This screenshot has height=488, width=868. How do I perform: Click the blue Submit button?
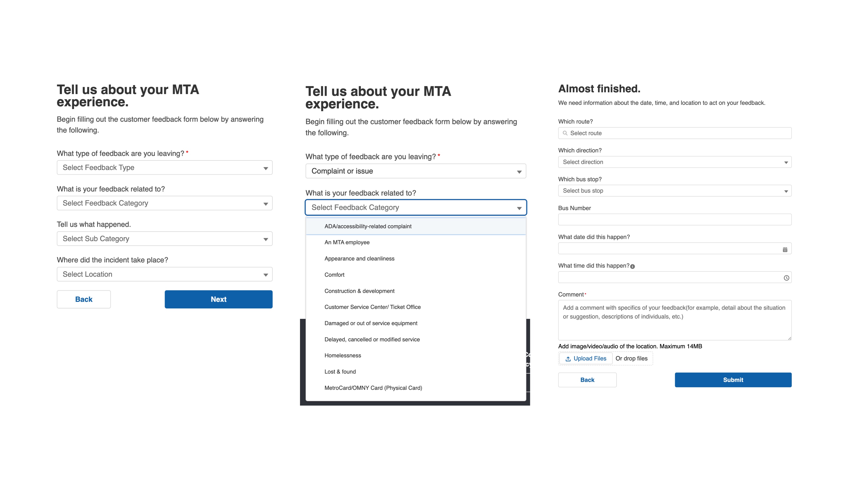coord(733,380)
